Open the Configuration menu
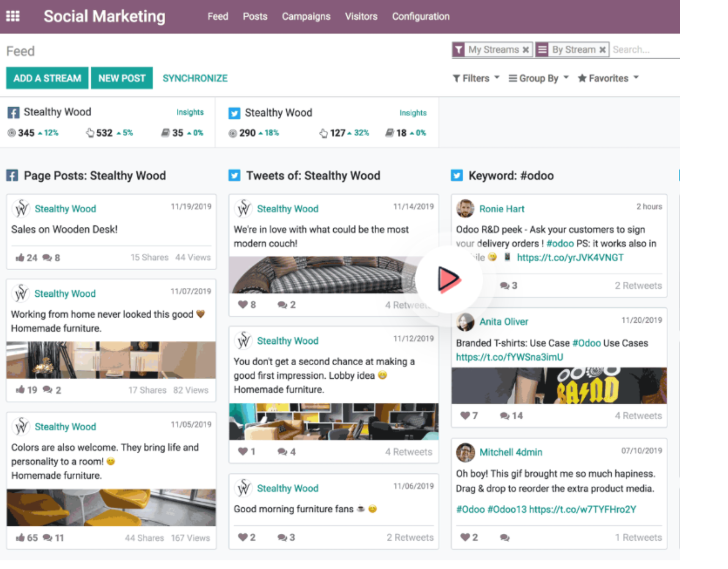 coord(420,16)
